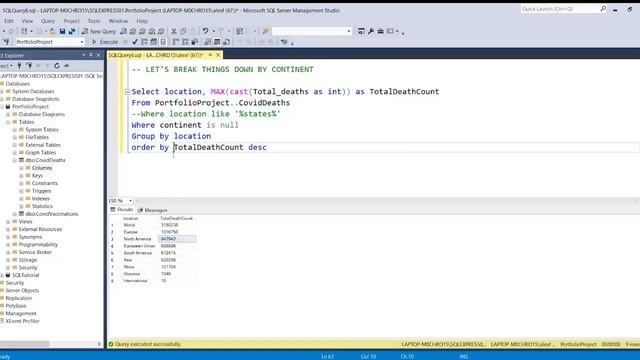Click the key-shaped Find icon in the toolbar

tap(266, 31)
